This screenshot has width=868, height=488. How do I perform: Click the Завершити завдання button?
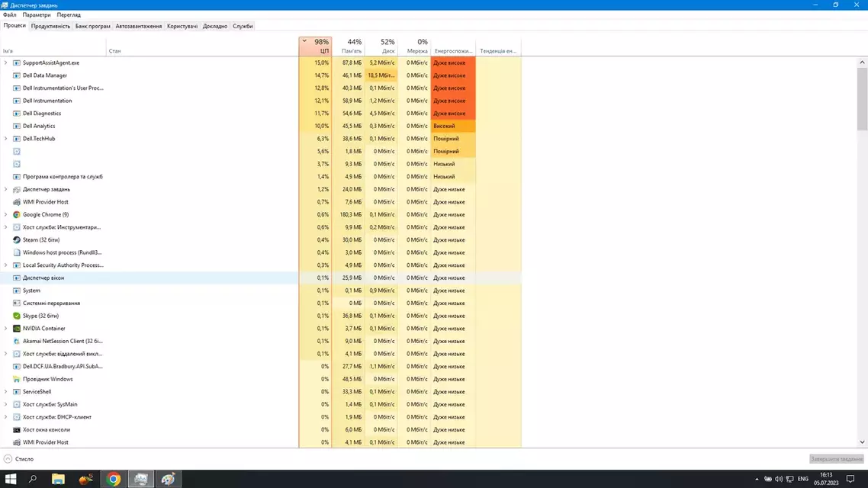pos(837,459)
